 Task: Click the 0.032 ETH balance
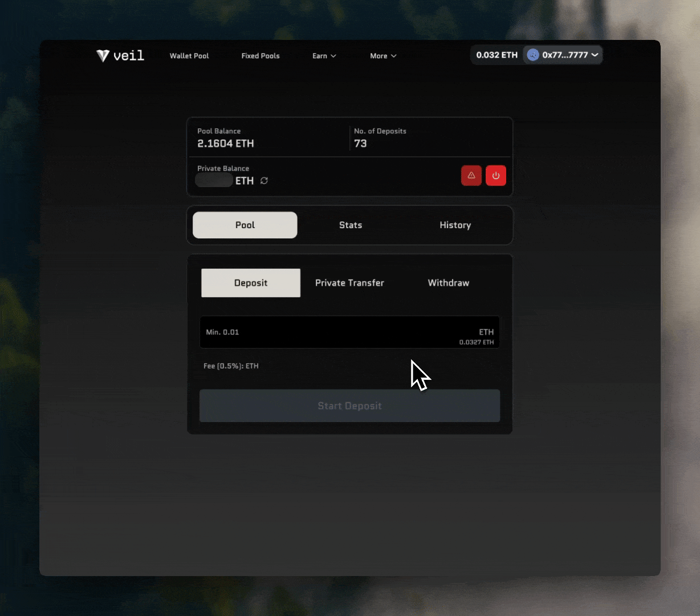coord(497,55)
